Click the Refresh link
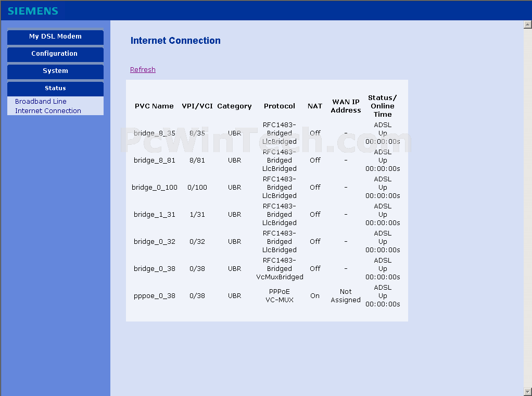 143,70
